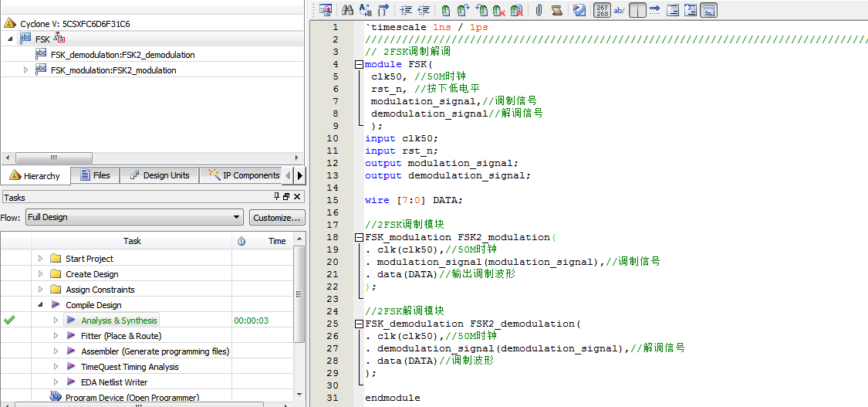
Task: Collapse the Compile Design task group
Action: click(41, 305)
